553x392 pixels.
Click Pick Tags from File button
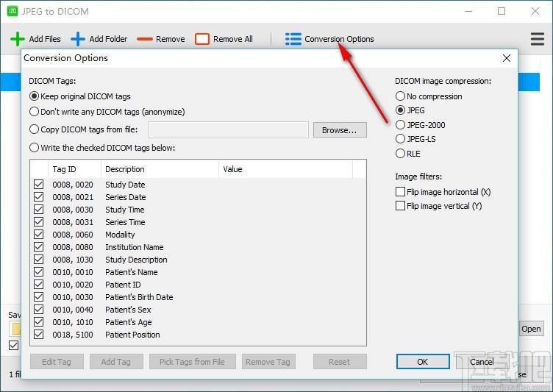(192, 362)
